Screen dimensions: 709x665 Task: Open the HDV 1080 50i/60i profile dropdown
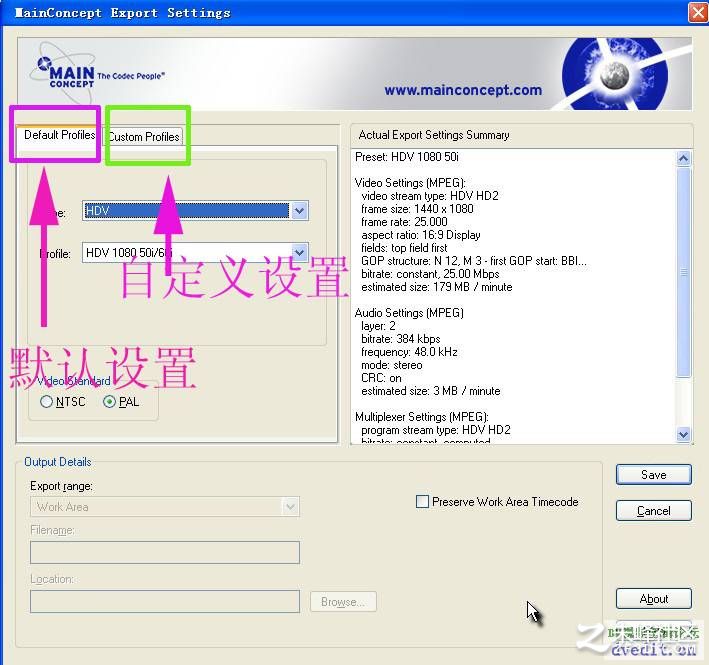[299, 252]
